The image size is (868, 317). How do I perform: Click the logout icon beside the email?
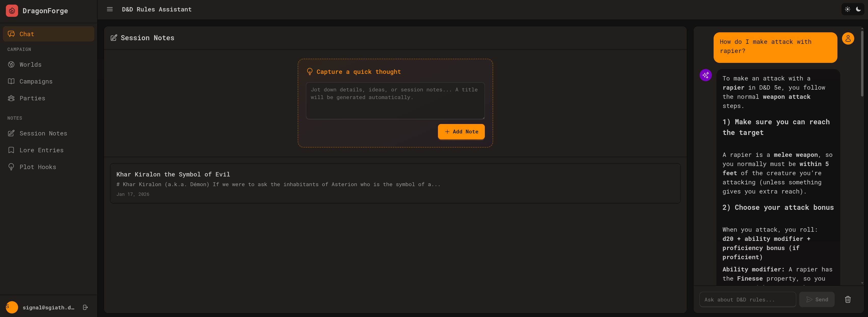click(x=85, y=307)
